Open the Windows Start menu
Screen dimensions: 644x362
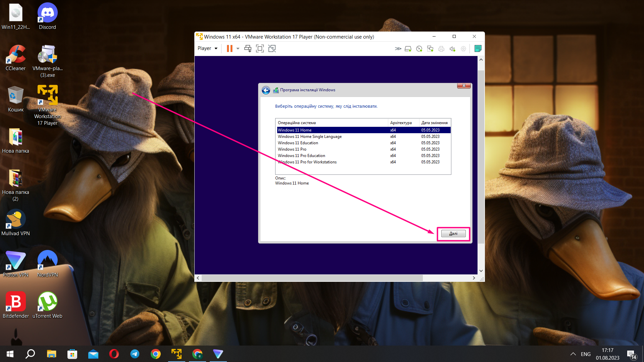pyautogui.click(x=10, y=354)
